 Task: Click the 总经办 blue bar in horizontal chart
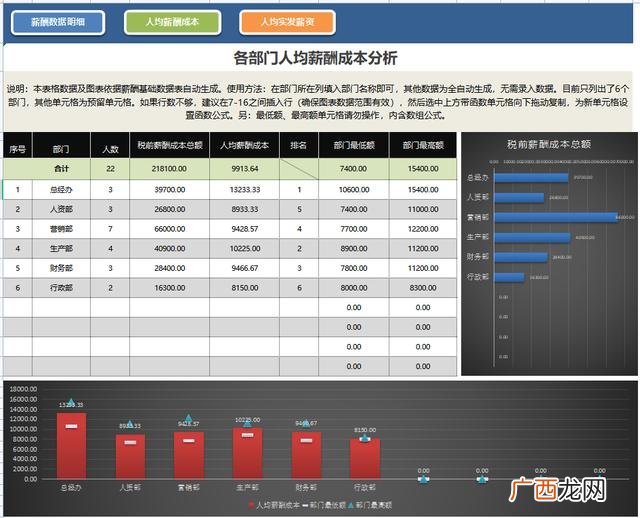[531, 178]
